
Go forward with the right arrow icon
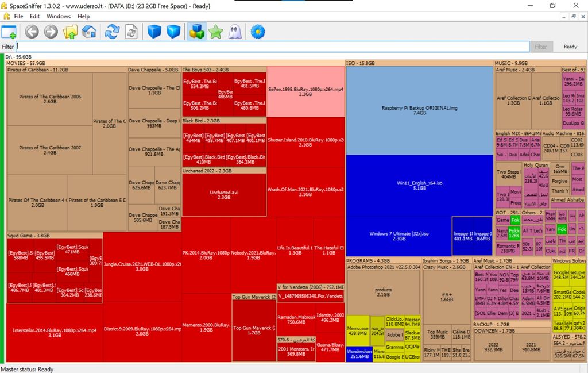[51, 32]
